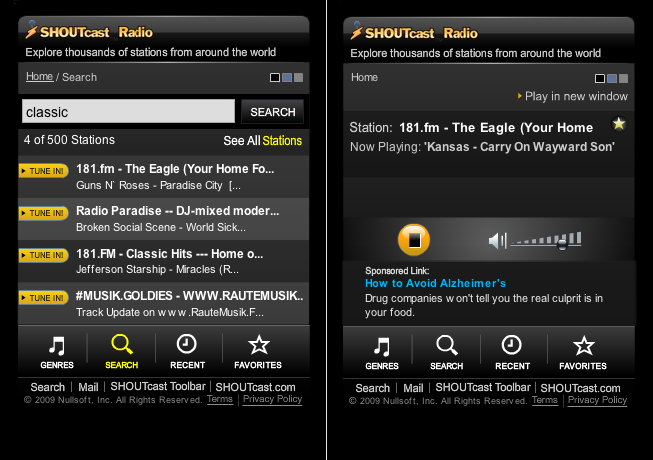Open highlighted Search icon in left panel

point(122,352)
